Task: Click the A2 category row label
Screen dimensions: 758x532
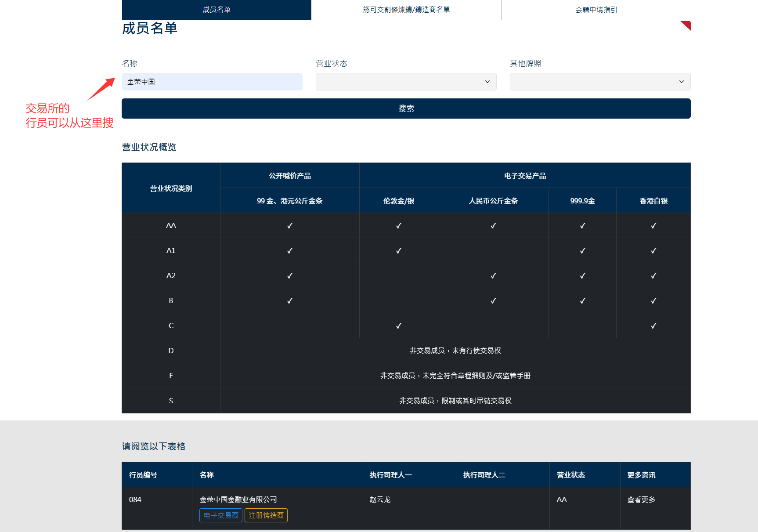Action: click(171, 275)
